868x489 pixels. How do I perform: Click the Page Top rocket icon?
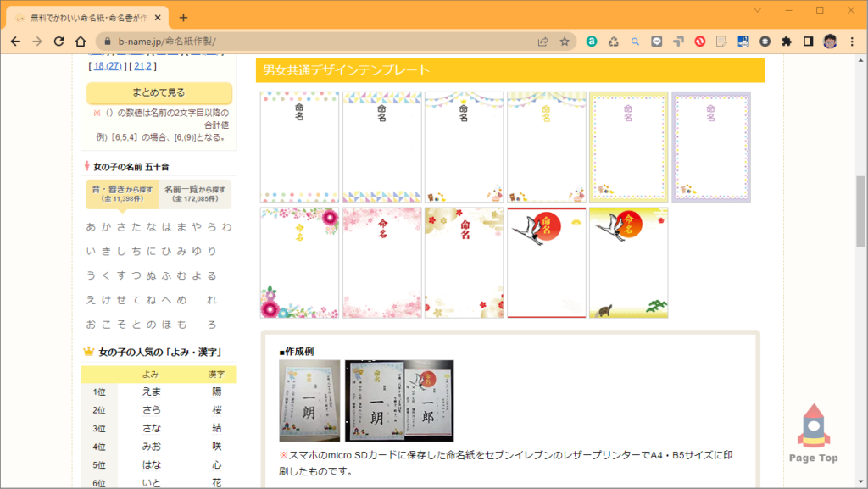(x=813, y=427)
